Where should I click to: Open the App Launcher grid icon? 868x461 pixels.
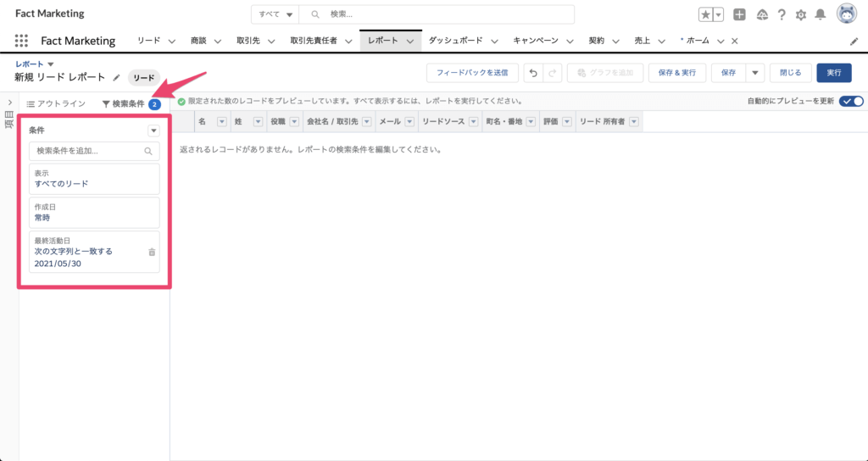click(x=21, y=41)
